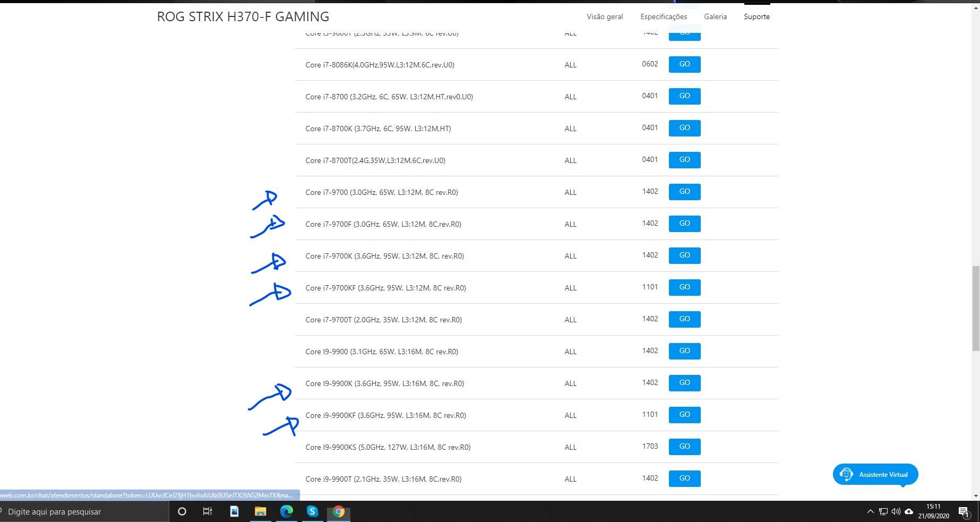
Task: Select the Core i7-8086K CPU name text
Action: coord(380,65)
